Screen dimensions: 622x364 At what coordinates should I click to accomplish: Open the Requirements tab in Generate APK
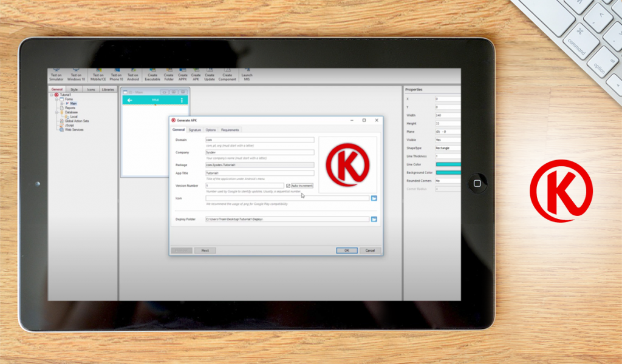click(x=230, y=130)
